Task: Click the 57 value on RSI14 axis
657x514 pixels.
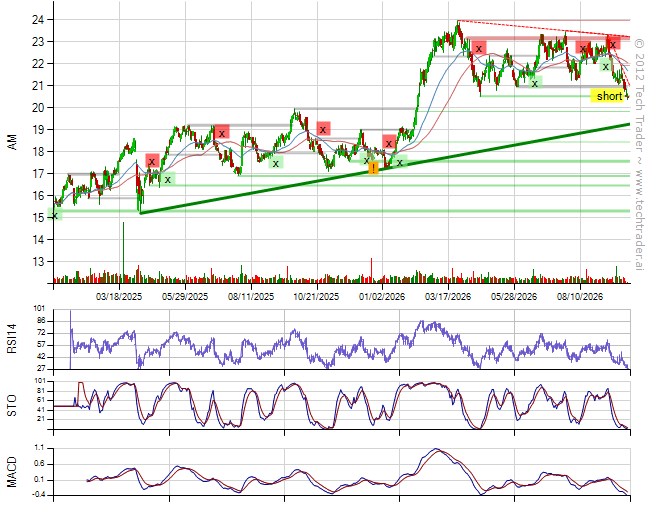Action: coord(41,345)
